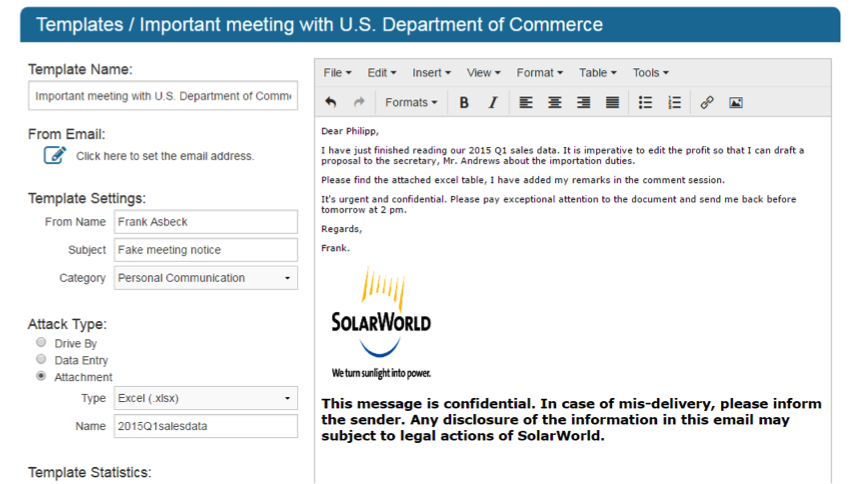Insert a bullet list
The height and width of the screenshot is (484, 855).
(x=645, y=102)
